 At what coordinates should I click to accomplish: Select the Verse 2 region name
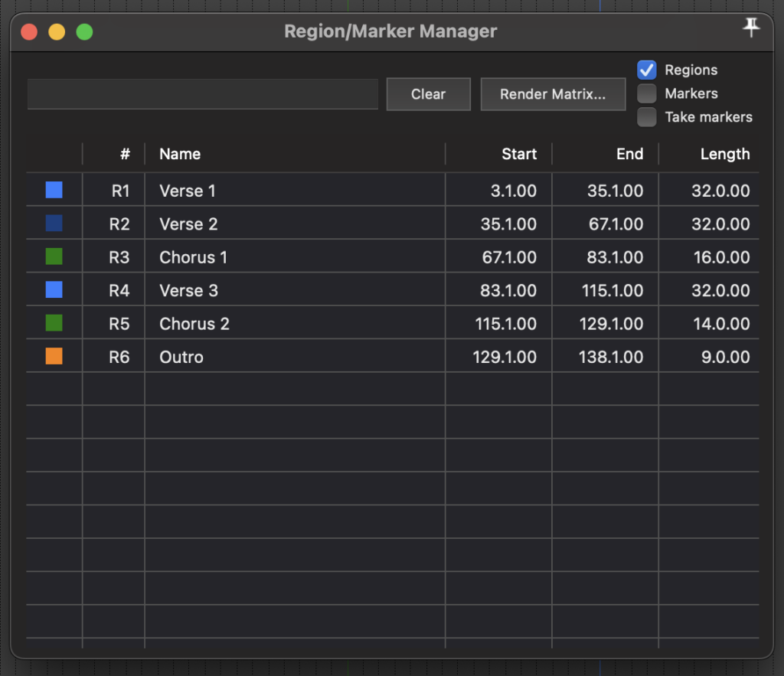click(188, 224)
